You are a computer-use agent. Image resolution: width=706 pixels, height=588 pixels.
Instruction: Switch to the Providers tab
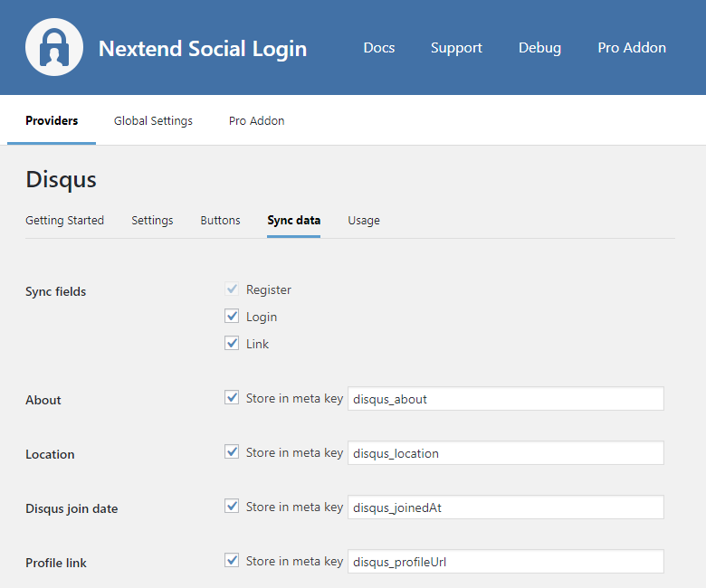click(x=52, y=120)
